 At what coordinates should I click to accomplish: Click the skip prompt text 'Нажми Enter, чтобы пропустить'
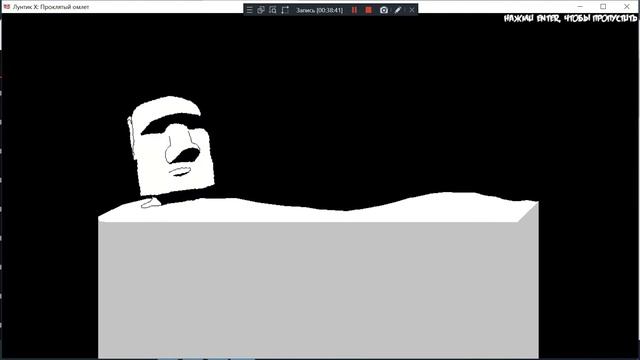(571, 18)
